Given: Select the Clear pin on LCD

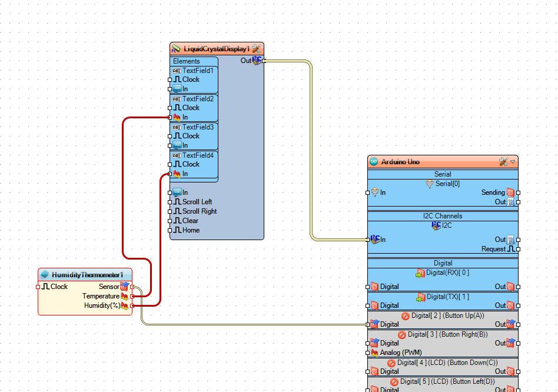Looking at the screenshot, I should pos(177,221).
